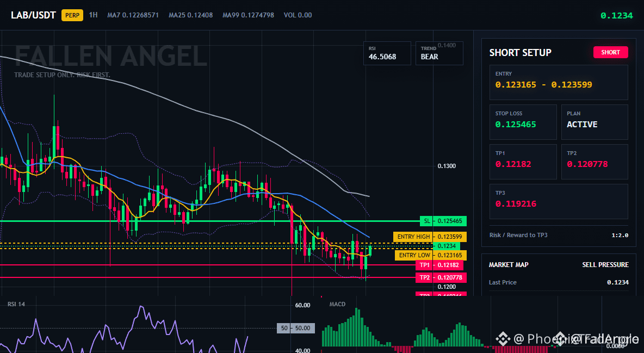644x353 pixels.
Task: Click the red TP1 0.12182 chart tag
Action: 439,265
